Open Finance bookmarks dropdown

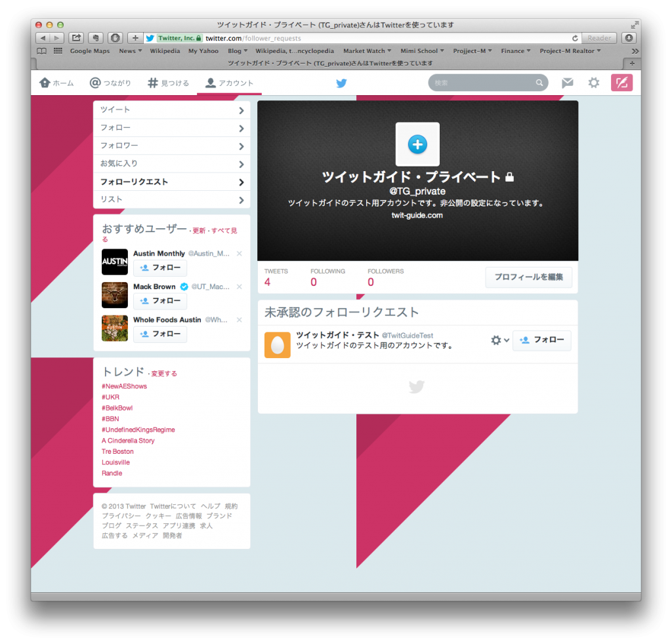(516, 51)
